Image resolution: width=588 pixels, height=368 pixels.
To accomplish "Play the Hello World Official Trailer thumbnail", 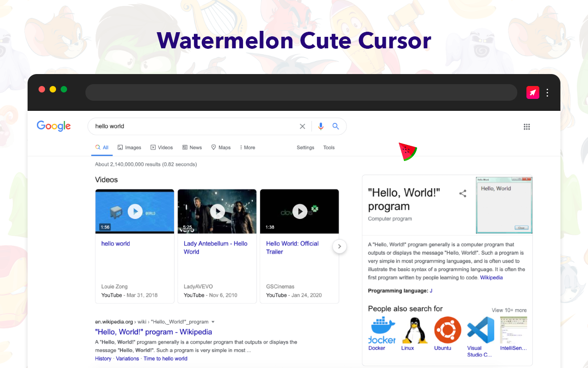I will click(x=300, y=211).
